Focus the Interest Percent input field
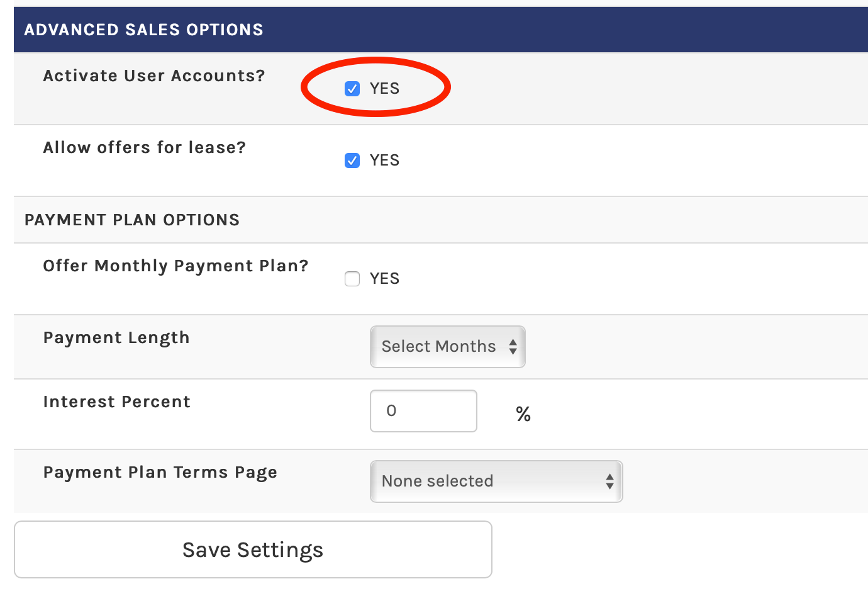The width and height of the screenshot is (868, 591). tap(423, 411)
